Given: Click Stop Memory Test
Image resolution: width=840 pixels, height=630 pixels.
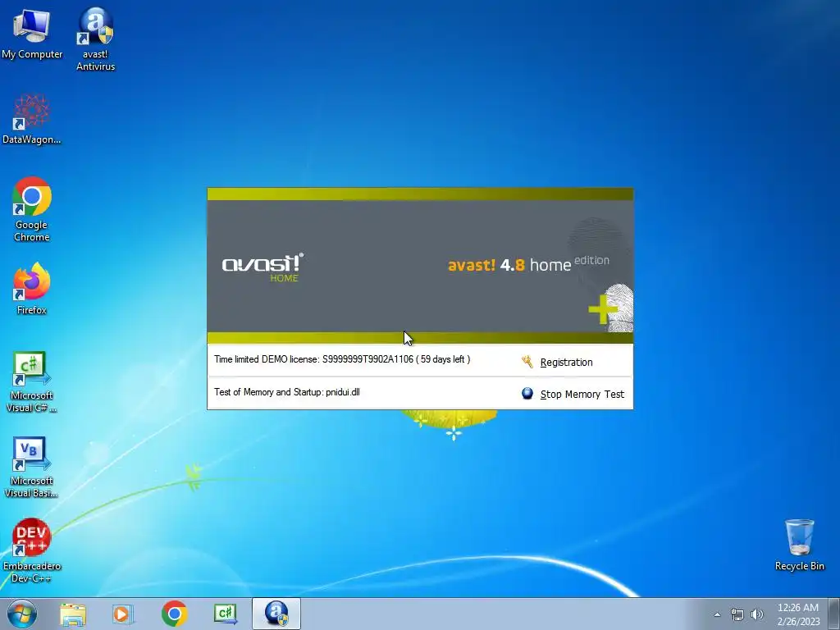Looking at the screenshot, I should point(582,395).
